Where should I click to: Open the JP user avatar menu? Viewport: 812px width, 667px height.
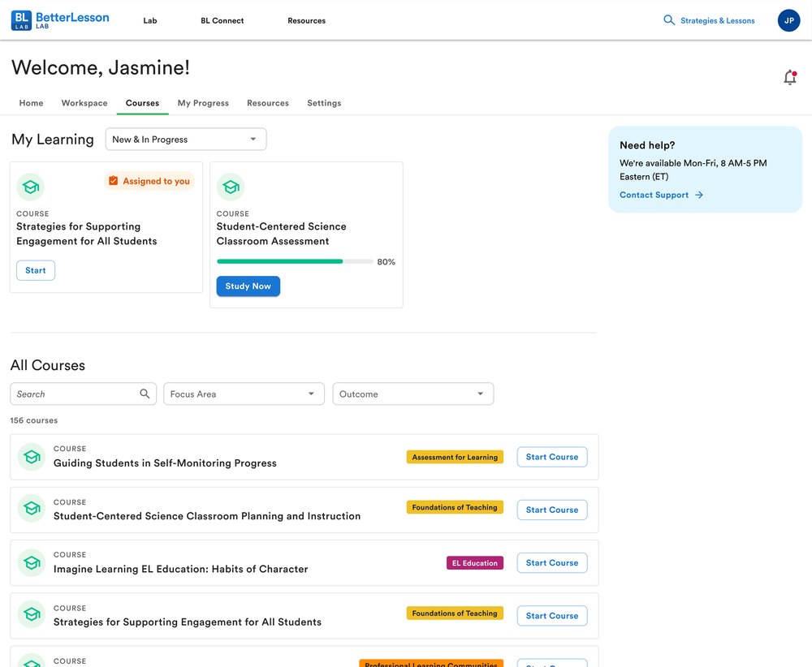click(x=788, y=20)
